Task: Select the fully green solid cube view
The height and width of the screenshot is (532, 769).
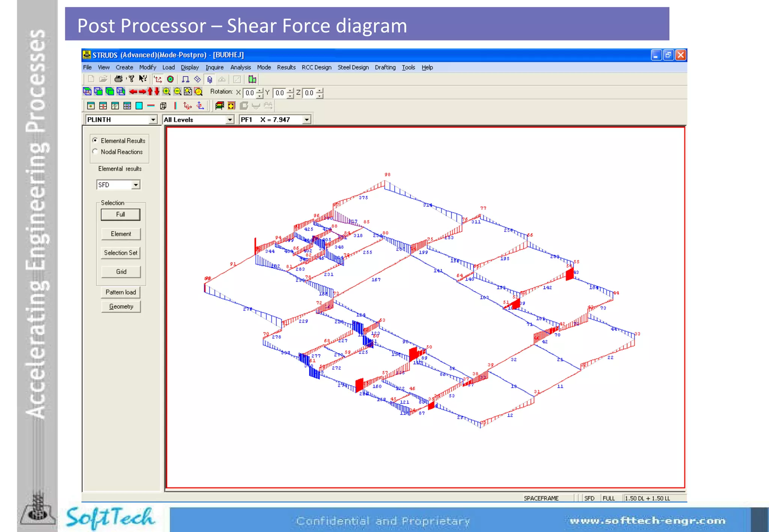Action: (x=110, y=92)
